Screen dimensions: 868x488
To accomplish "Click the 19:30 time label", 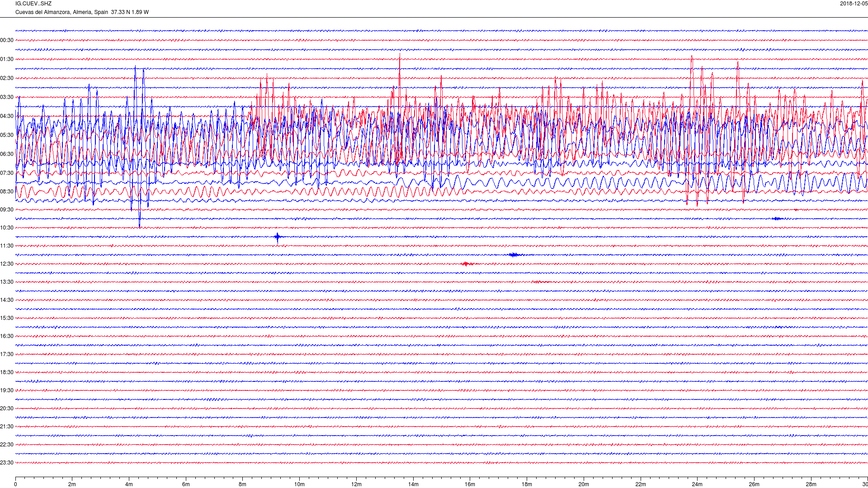I will coord(7,390).
